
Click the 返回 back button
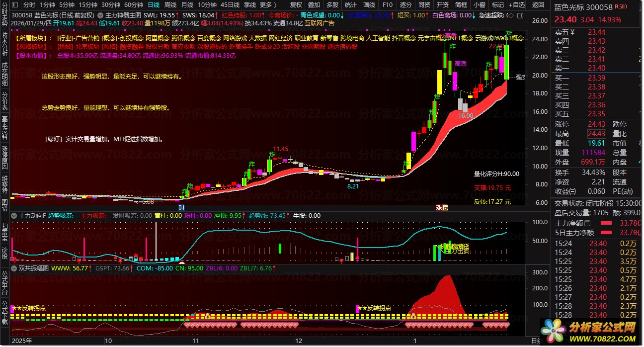[538, 4]
